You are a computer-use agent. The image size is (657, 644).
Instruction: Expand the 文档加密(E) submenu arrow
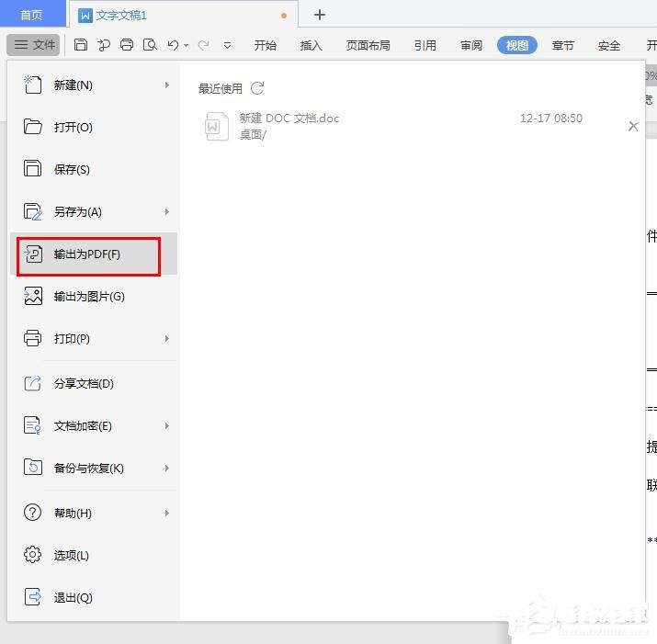pos(166,425)
